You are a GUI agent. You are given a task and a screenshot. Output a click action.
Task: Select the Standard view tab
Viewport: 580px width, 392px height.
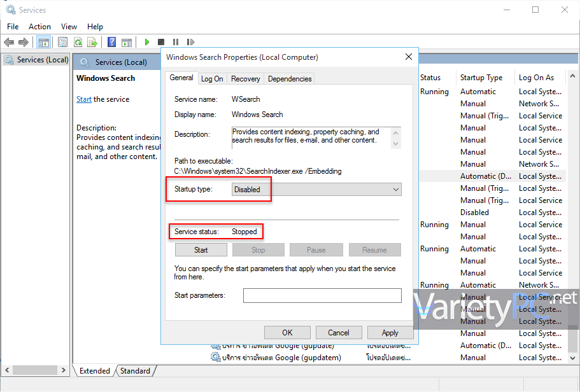click(135, 371)
